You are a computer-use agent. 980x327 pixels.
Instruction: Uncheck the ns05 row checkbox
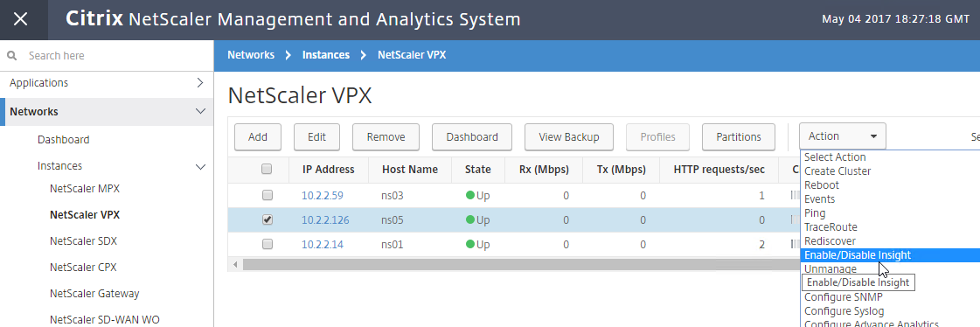coord(267,220)
